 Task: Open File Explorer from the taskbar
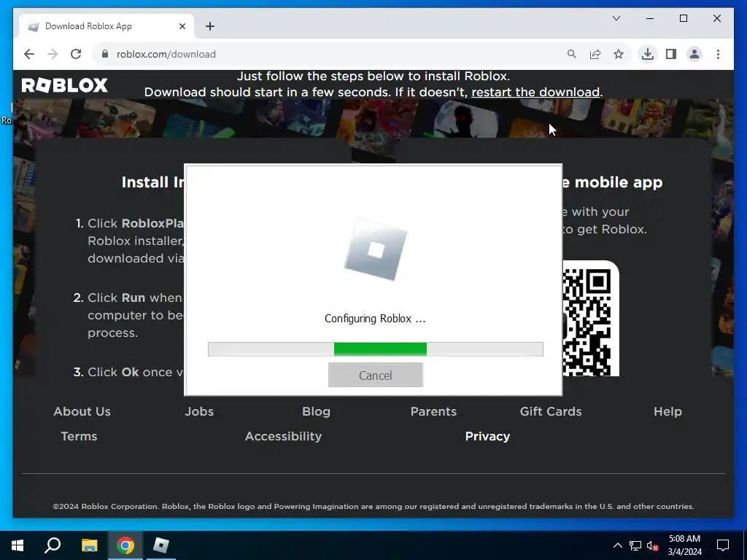(x=89, y=545)
